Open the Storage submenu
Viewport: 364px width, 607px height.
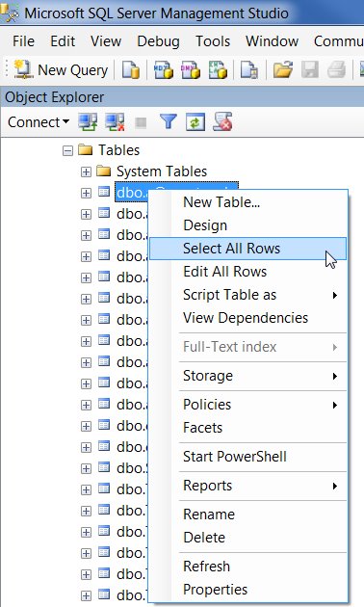[x=247, y=376]
